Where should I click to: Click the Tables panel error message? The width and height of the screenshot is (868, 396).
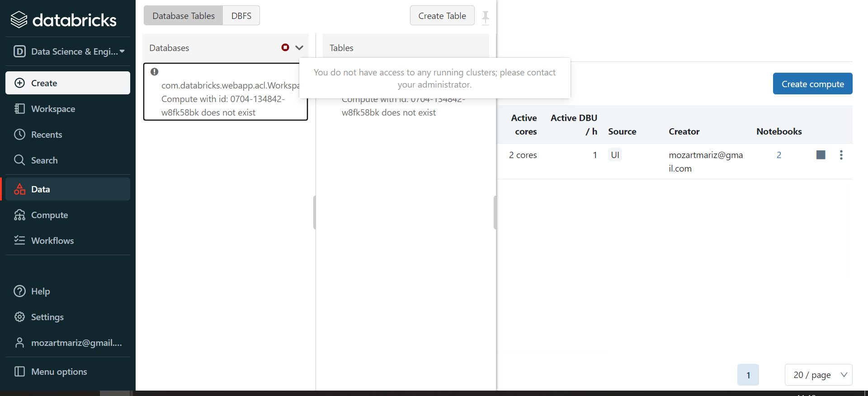click(403, 106)
